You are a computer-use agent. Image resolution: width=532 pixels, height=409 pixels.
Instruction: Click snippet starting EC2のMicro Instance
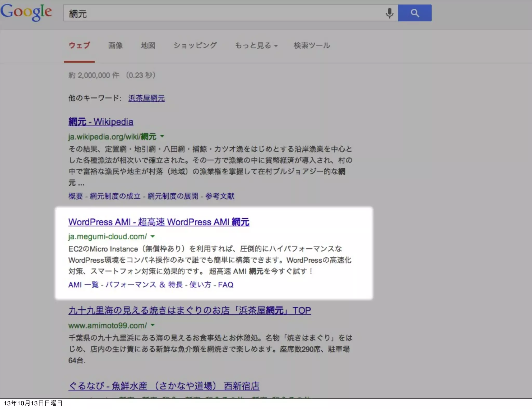210,260
